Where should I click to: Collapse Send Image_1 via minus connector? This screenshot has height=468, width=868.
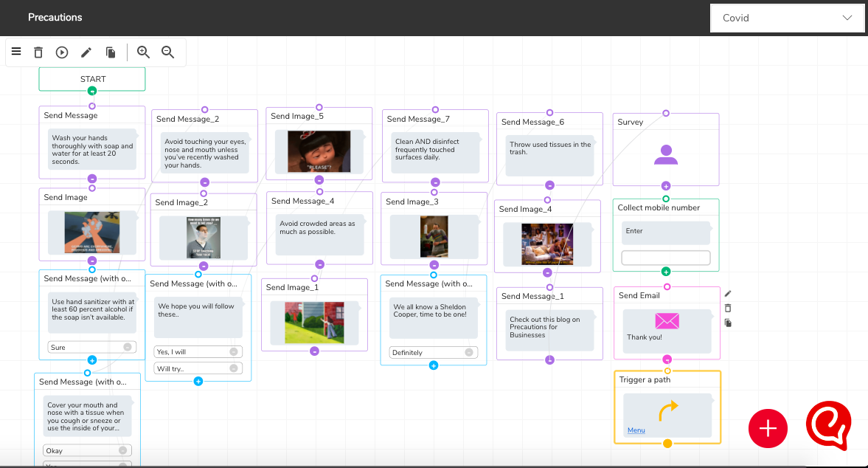coord(314,351)
